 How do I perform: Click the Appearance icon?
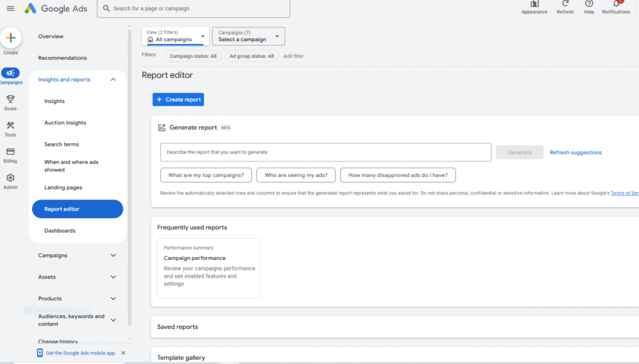(534, 4)
